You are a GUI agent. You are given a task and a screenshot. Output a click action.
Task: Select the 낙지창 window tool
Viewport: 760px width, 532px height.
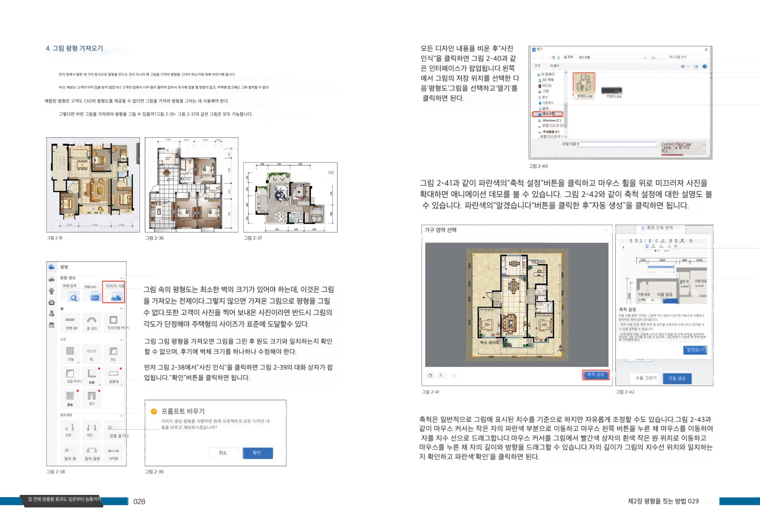(114, 454)
